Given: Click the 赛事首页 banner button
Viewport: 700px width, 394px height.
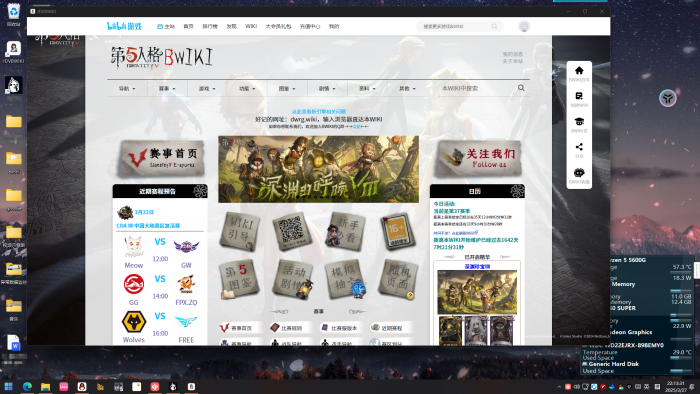Looking at the screenshot, I should coord(161,158).
